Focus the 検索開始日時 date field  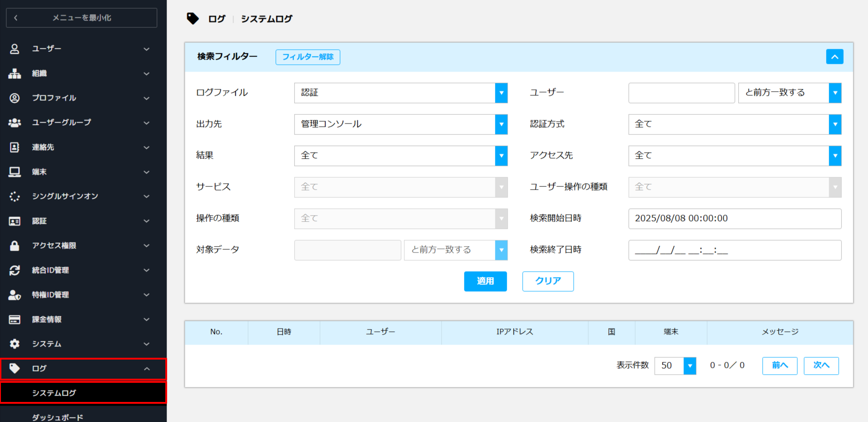735,219
